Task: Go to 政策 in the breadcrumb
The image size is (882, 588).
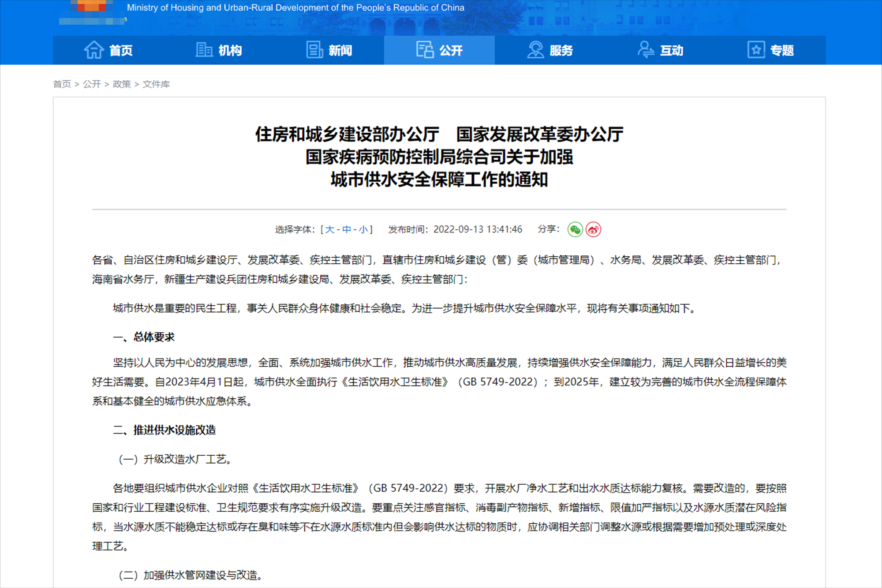Action: [x=122, y=84]
